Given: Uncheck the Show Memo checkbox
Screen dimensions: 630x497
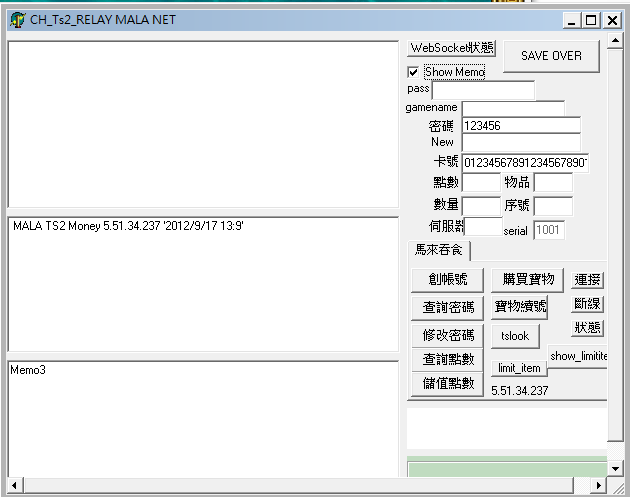Looking at the screenshot, I should pos(413,72).
